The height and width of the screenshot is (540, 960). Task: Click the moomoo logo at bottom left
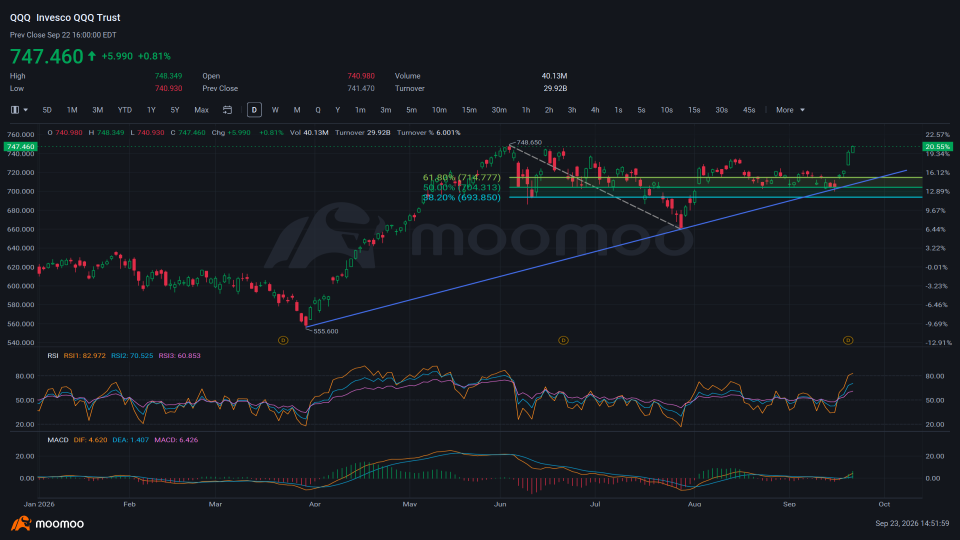pyautogui.click(x=47, y=523)
